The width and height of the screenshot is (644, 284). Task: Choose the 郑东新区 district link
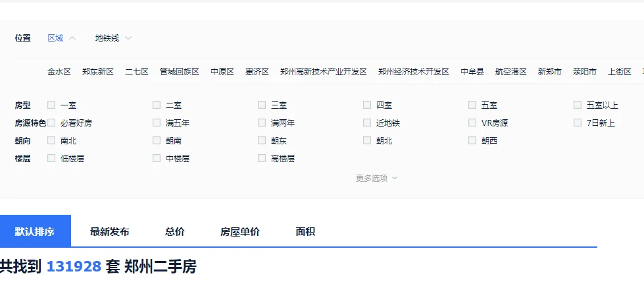(x=98, y=72)
